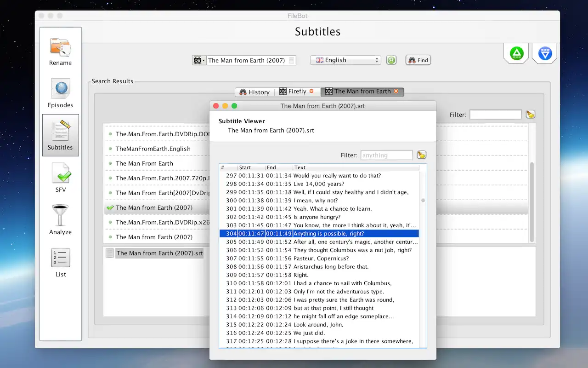Open the Episodes panel
Image resolution: width=588 pixels, height=368 pixels.
point(60,93)
